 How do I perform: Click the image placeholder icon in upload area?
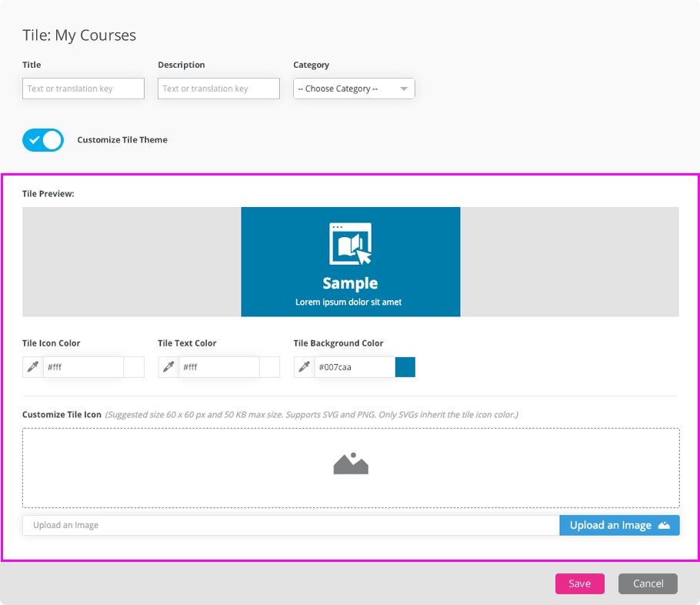[x=351, y=463]
